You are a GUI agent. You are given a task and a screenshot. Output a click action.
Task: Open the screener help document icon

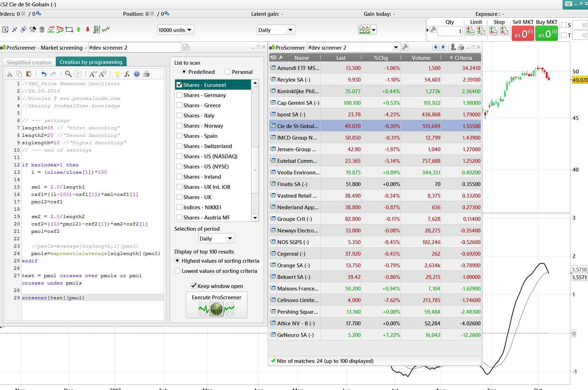pos(187,47)
